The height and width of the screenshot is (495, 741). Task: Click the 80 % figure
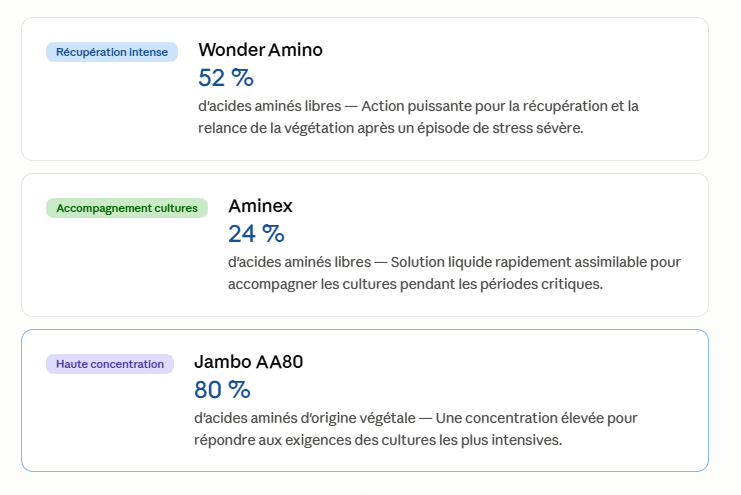coord(222,390)
